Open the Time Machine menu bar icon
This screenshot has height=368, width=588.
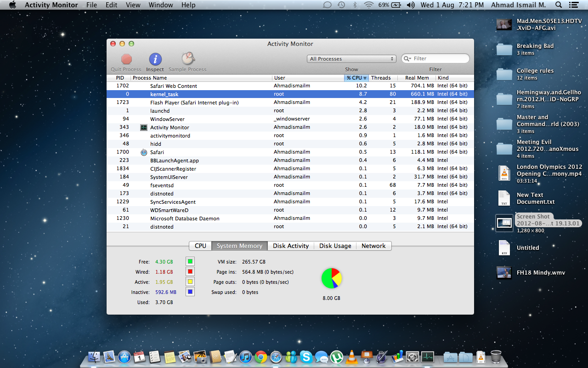(341, 5)
